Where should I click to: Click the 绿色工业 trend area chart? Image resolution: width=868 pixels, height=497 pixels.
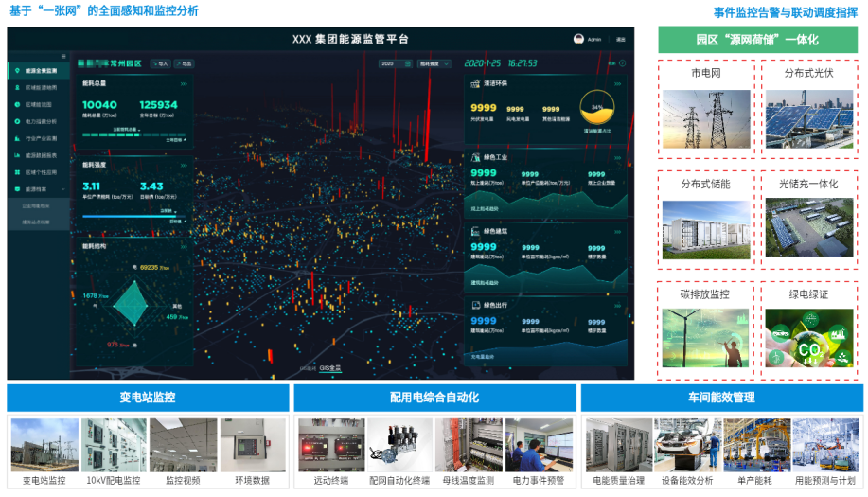coord(545,204)
